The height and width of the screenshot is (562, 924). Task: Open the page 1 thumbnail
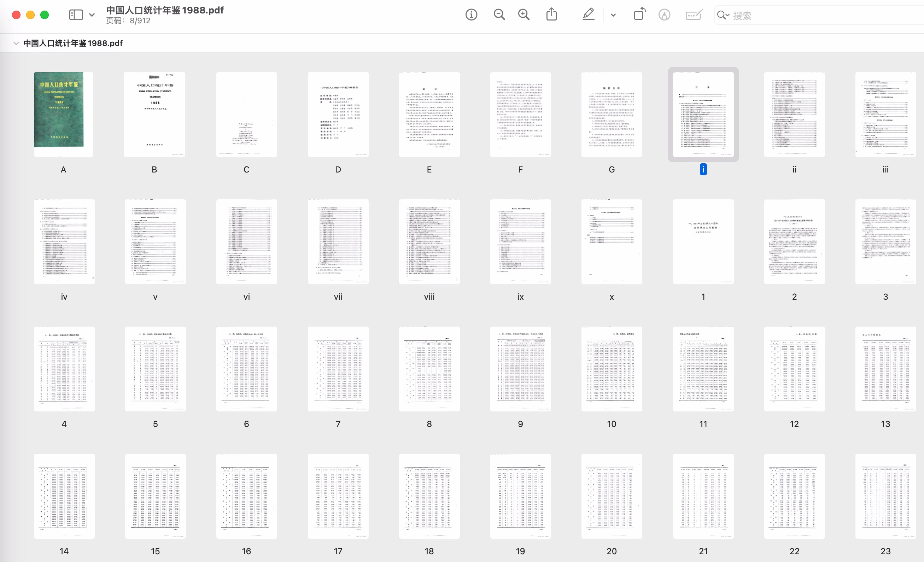tap(703, 242)
